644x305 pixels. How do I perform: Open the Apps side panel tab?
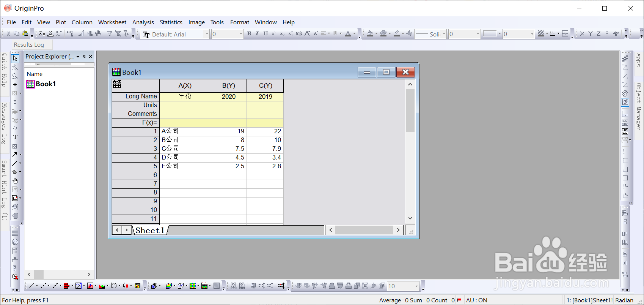pyautogui.click(x=639, y=60)
